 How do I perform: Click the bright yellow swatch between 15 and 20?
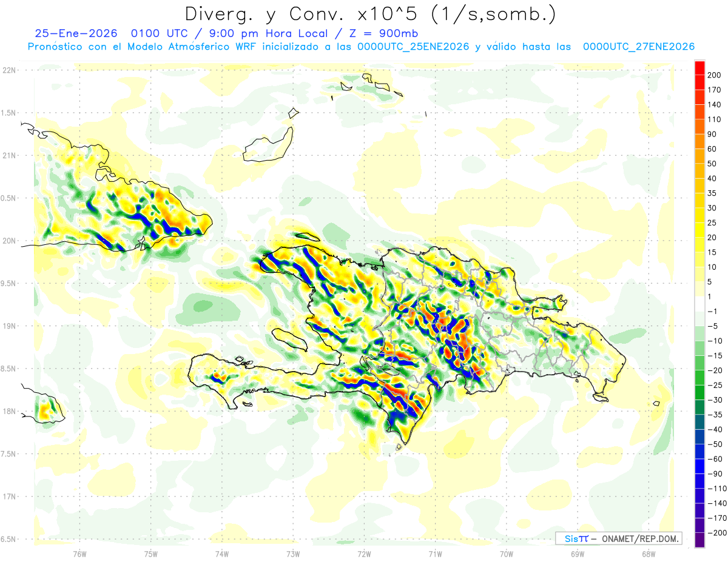pos(699,245)
